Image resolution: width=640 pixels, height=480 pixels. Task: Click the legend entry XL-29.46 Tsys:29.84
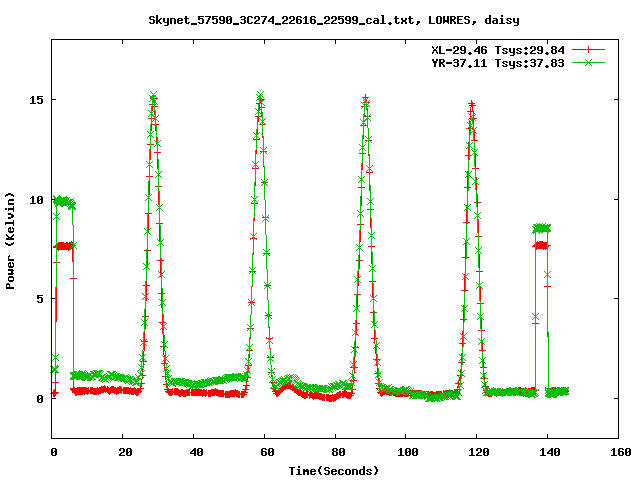[498, 50]
